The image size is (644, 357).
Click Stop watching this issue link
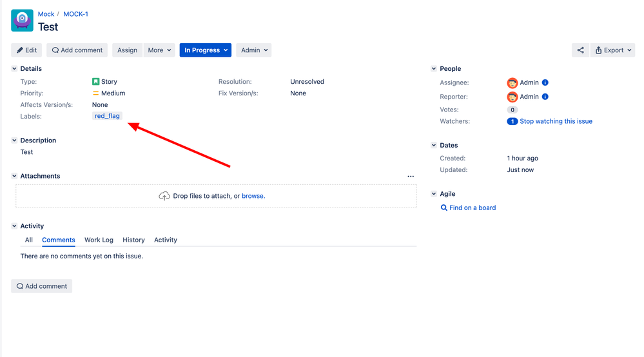(556, 121)
